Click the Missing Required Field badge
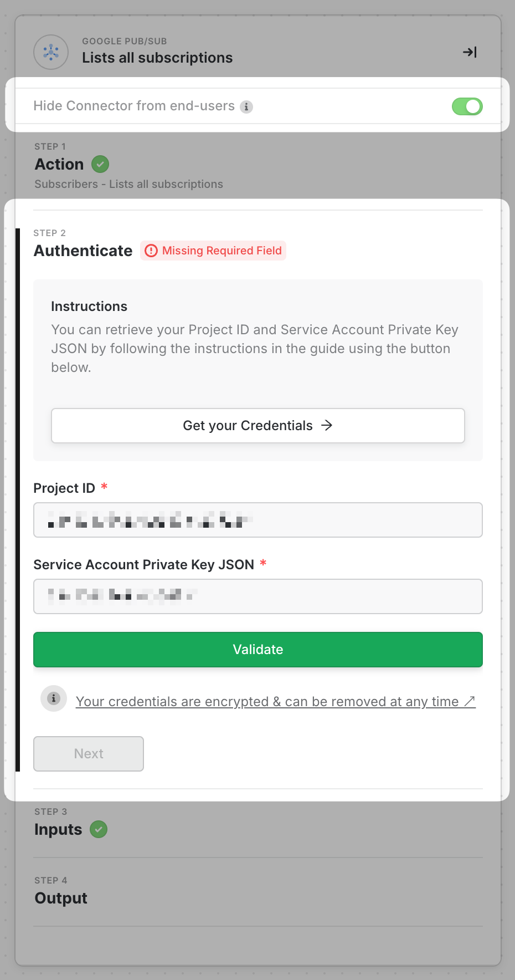Image resolution: width=515 pixels, height=980 pixels. tap(222, 251)
